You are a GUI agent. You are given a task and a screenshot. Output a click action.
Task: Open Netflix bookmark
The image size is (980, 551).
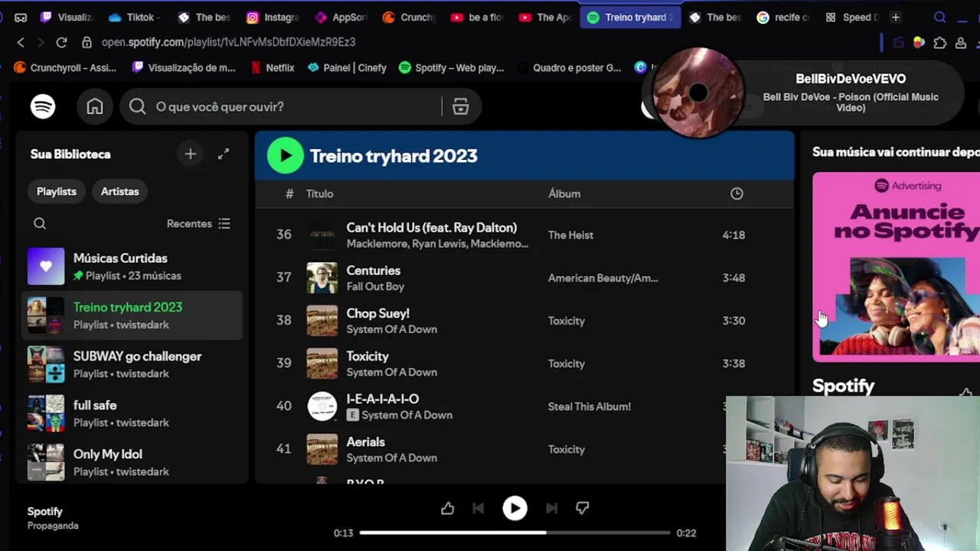tap(273, 67)
